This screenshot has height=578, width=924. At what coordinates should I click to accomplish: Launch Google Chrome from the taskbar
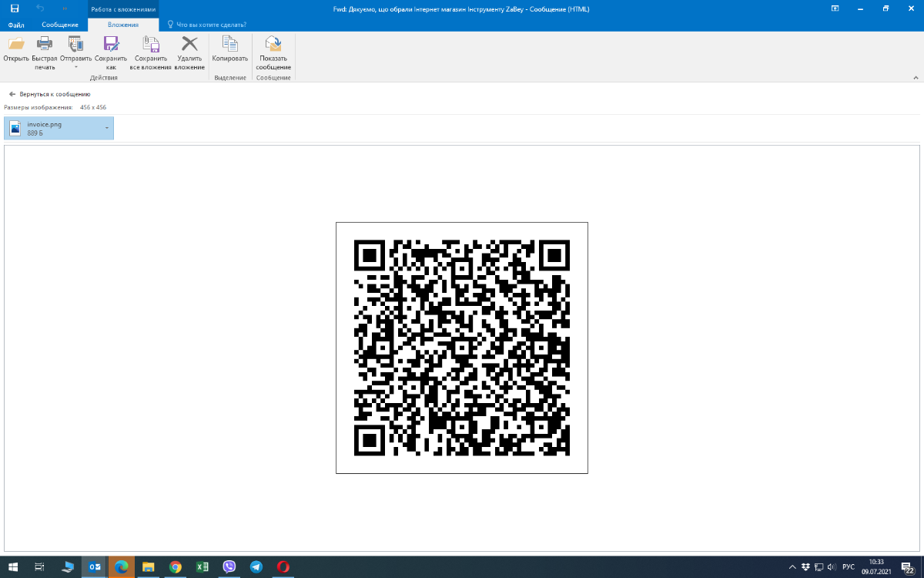click(176, 566)
